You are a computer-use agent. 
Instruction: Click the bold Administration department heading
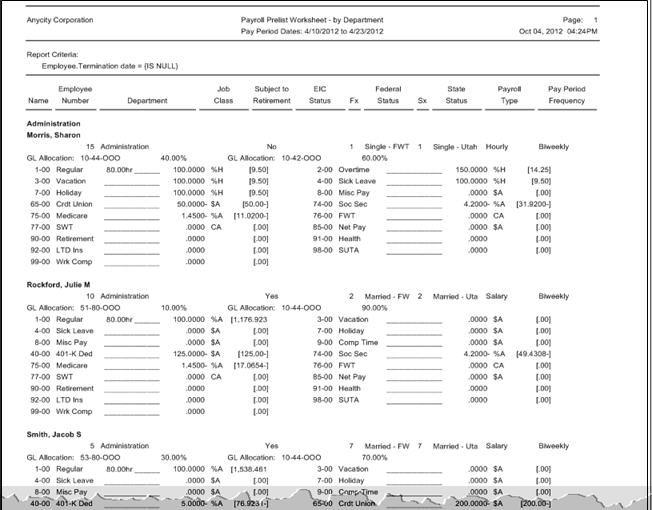coord(54,123)
